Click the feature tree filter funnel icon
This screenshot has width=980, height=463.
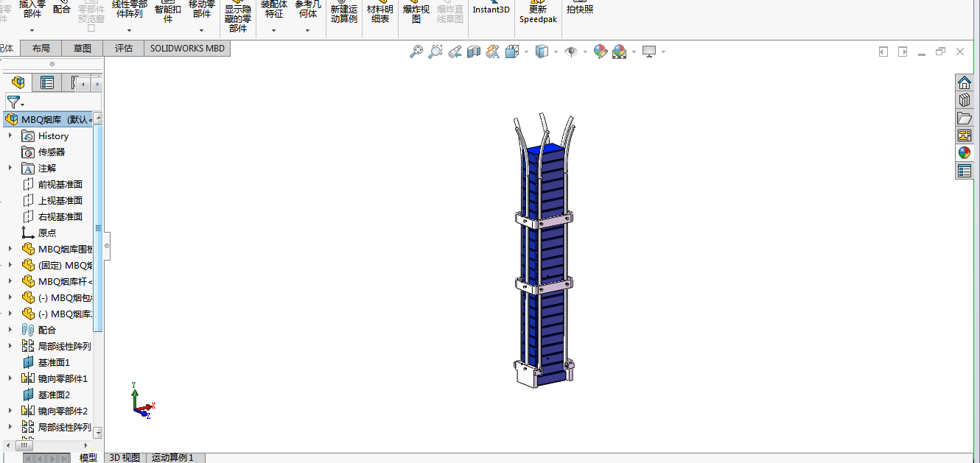tap(13, 102)
